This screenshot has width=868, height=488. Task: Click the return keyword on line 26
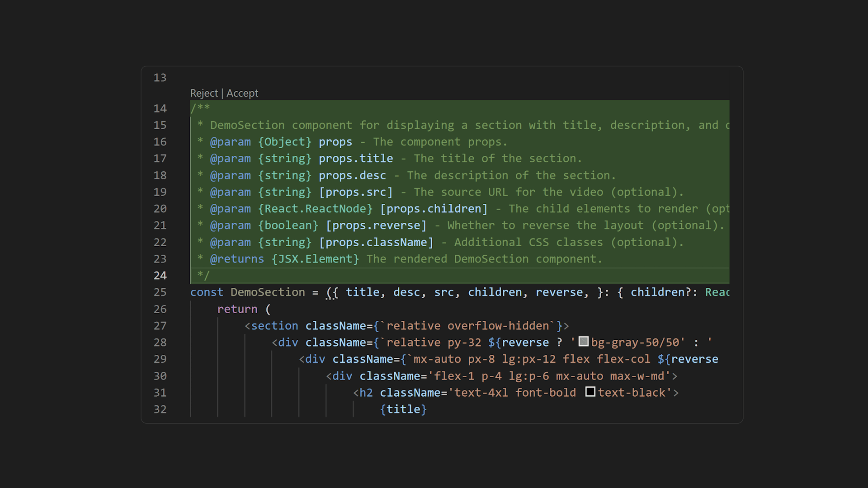(237, 309)
